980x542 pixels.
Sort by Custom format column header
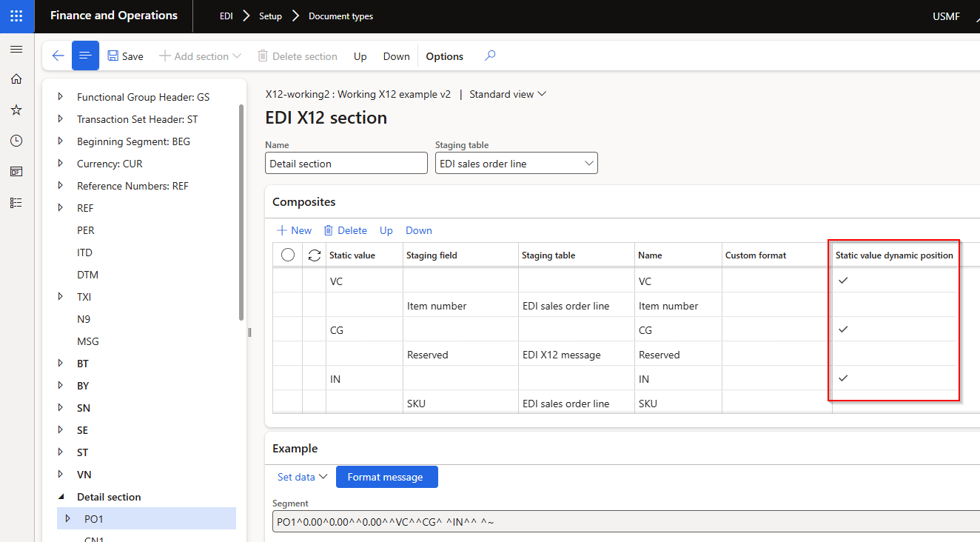pyautogui.click(x=756, y=255)
